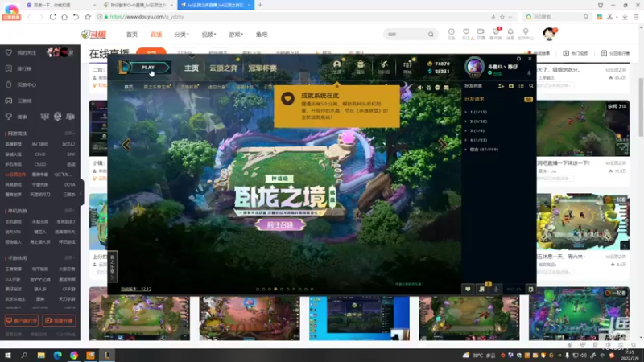
Task: Open the chat icon at client bottom
Action: pyautogui.click(x=468, y=290)
